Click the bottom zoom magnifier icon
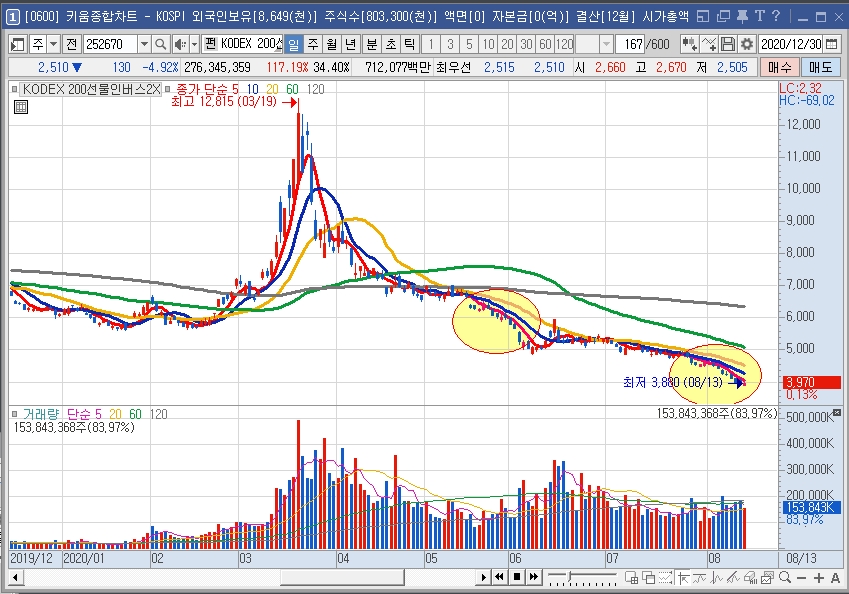849x594 pixels. pos(785,578)
